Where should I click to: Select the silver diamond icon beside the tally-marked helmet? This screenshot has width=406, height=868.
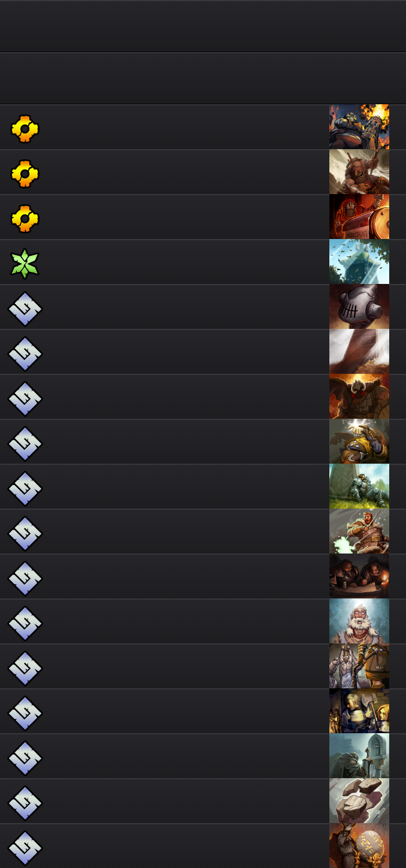[x=25, y=309]
